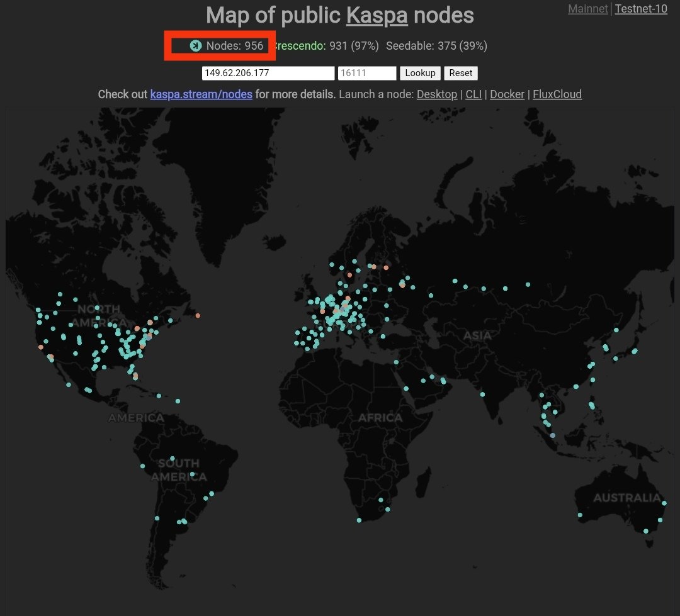Click the ASIA map label
680x616 pixels.
[x=477, y=335]
